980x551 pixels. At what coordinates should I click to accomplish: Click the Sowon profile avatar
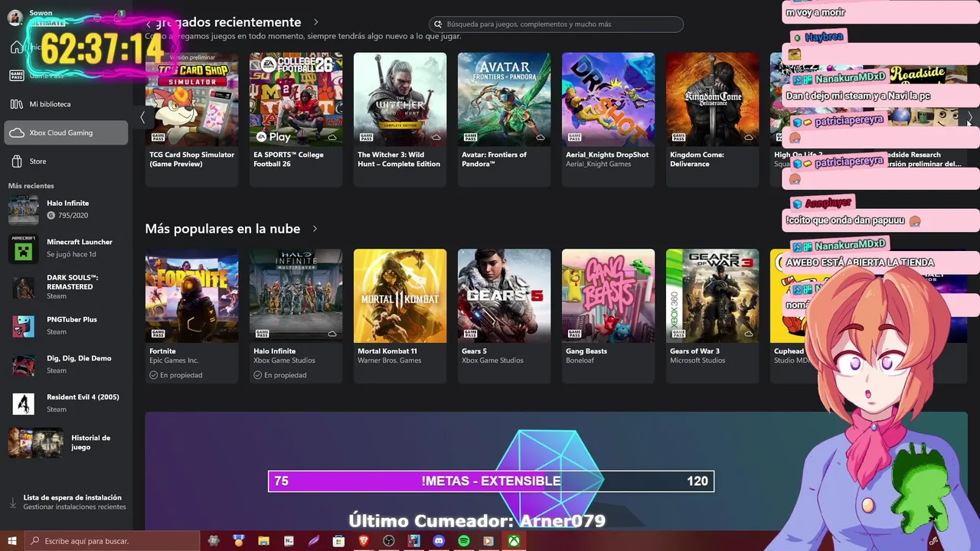pos(15,18)
